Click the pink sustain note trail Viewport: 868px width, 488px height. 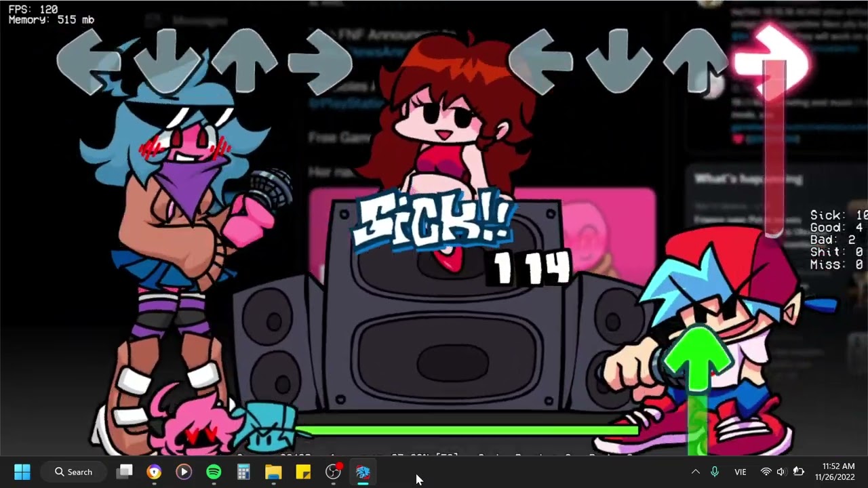click(x=774, y=148)
